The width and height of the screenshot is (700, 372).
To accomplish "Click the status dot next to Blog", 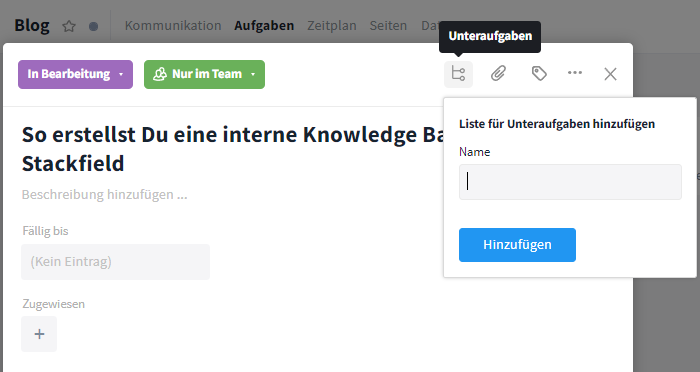I will 93,26.
